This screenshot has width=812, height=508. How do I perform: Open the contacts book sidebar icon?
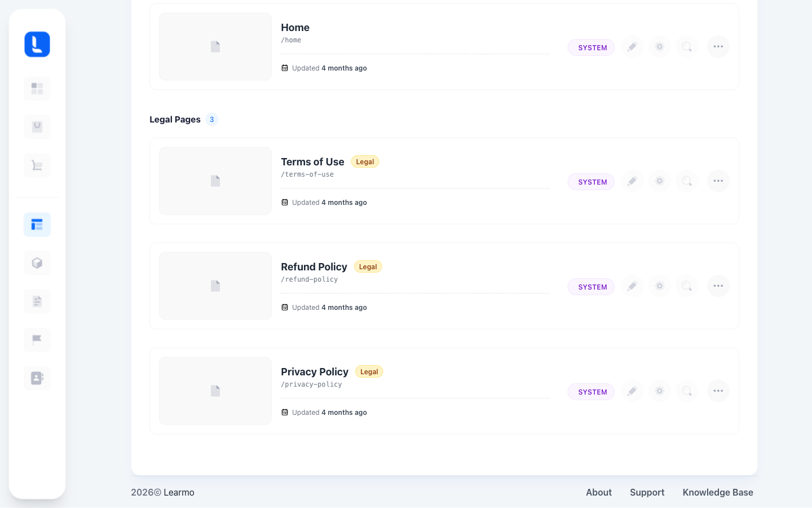[x=37, y=378]
